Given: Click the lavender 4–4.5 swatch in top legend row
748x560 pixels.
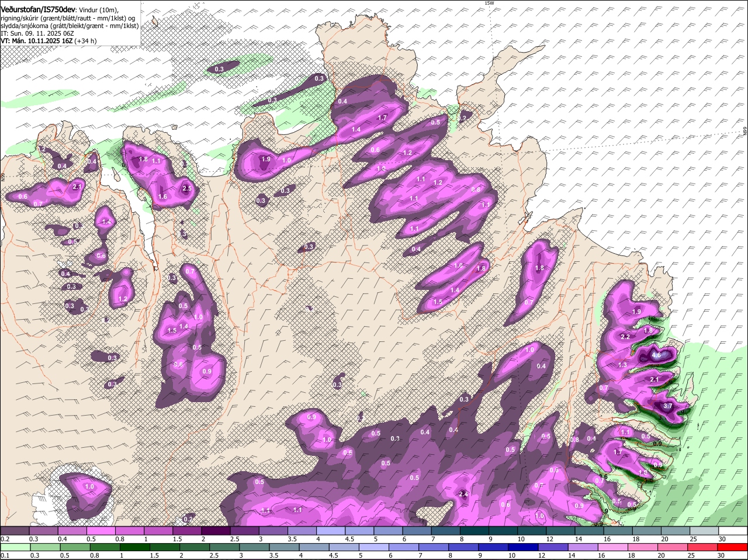Looking at the screenshot, I should (331, 531).
